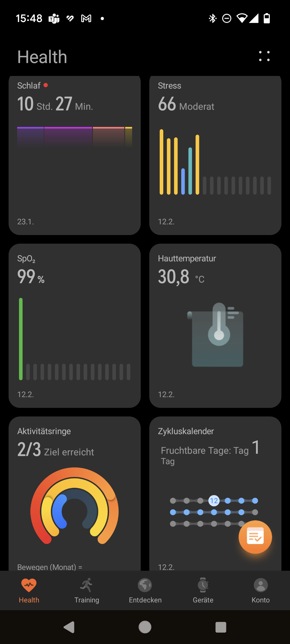Tap the green SpO₂ bar in chart
Image resolution: width=290 pixels, height=644 pixels.
[21, 339]
